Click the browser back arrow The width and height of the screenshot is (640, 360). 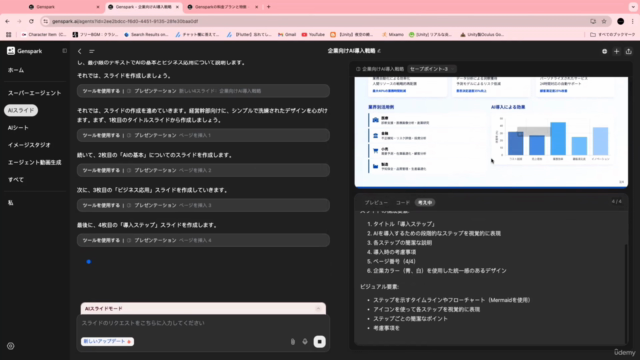[7, 21]
